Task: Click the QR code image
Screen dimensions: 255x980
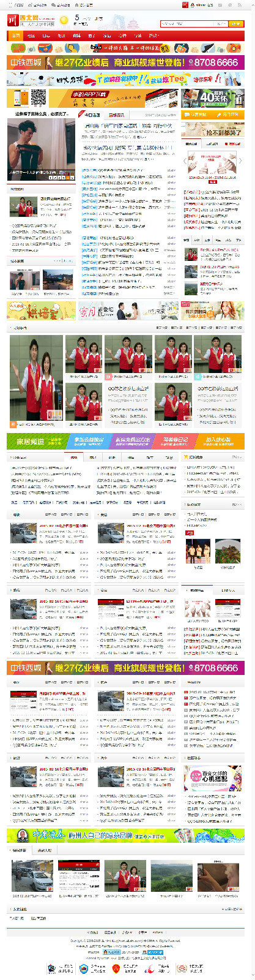Action: point(39,98)
